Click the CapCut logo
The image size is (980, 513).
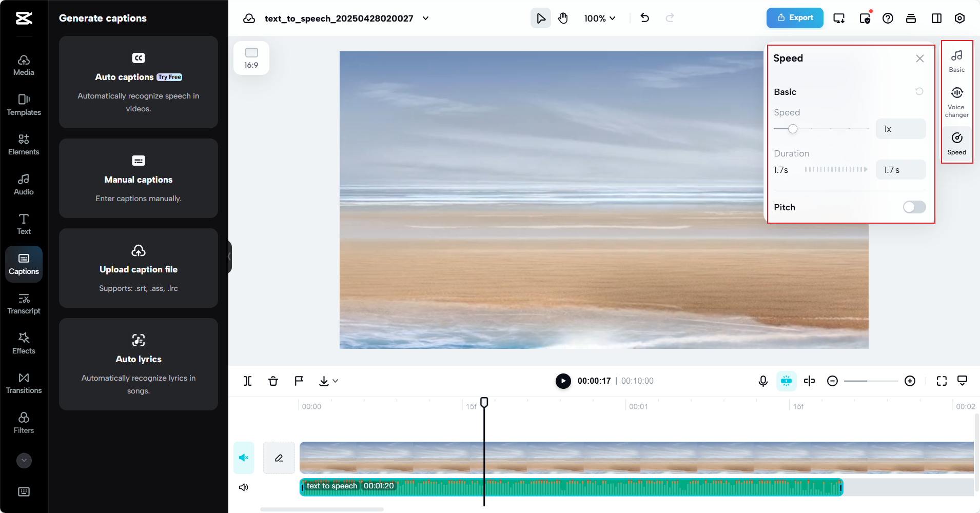point(24,18)
